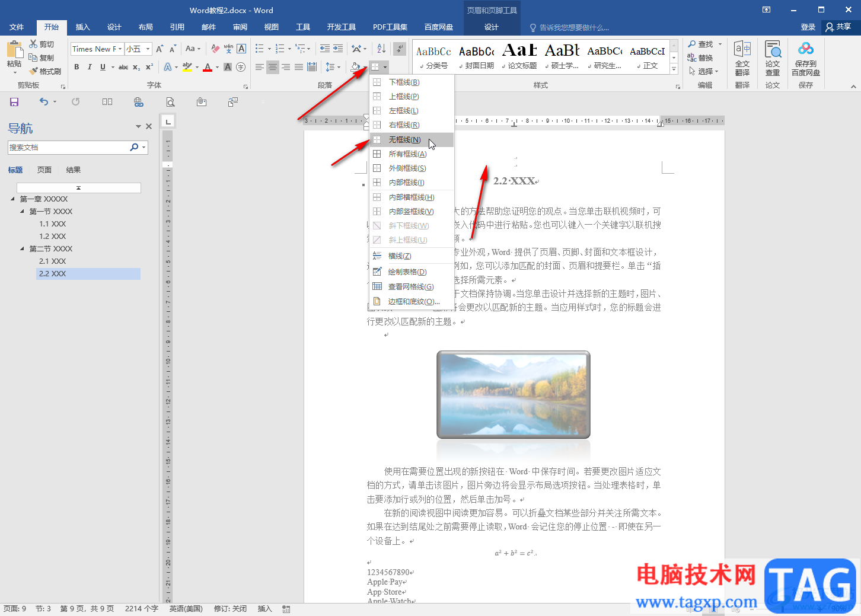Screen dimensions: 861x616
Task: Open the font name dropdown Times New Roman
Action: [120, 49]
